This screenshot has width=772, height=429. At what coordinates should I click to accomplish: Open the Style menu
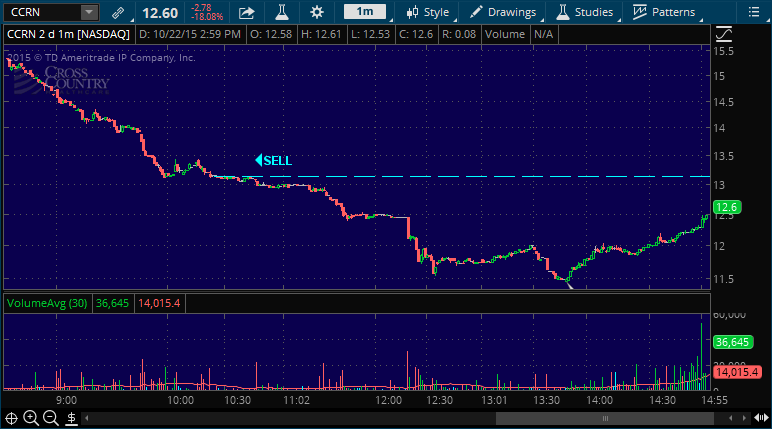pos(427,13)
